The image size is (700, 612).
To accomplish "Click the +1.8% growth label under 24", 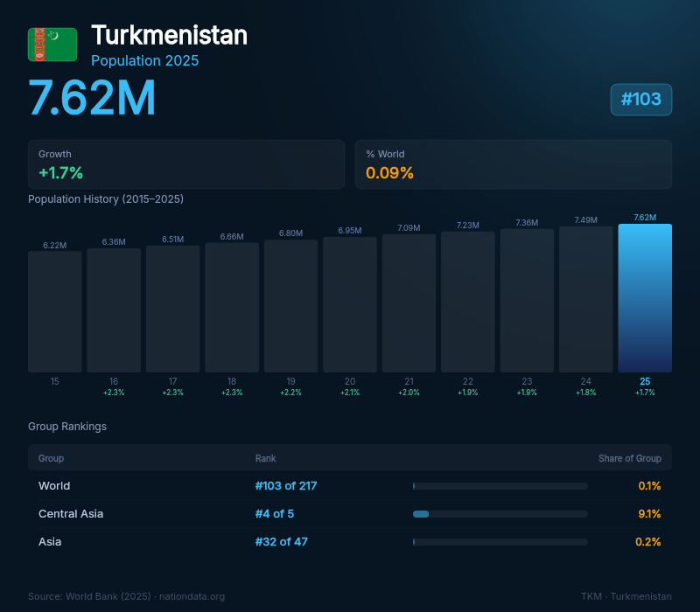I will click(x=586, y=393).
